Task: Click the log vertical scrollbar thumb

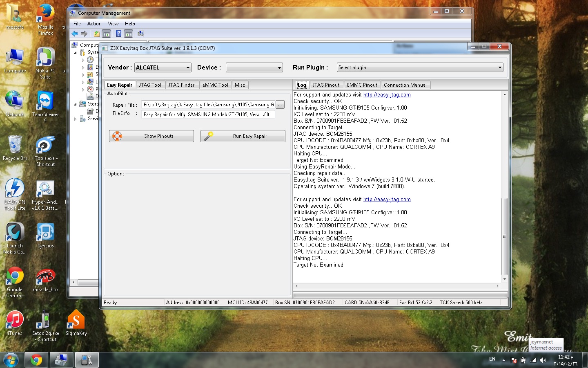Action: (x=504, y=236)
